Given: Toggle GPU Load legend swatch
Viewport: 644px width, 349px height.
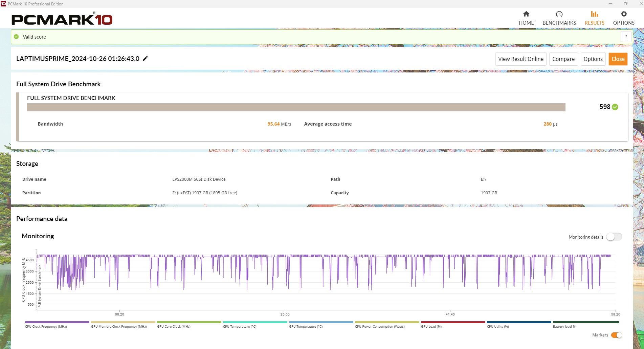Looking at the screenshot, I should point(453,322).
